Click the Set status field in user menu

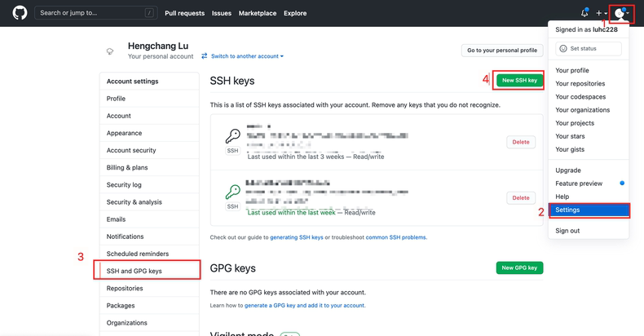tap(589, 48)
